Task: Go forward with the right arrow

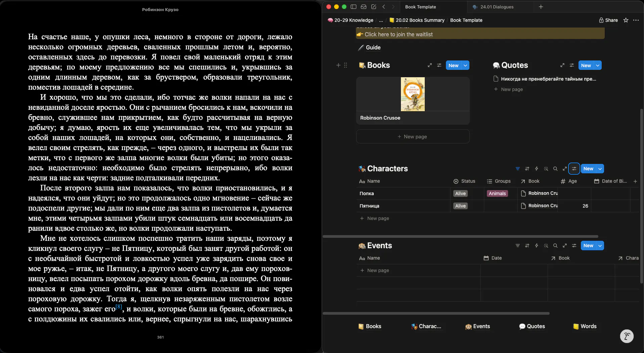Action: (x=393, y=7)
